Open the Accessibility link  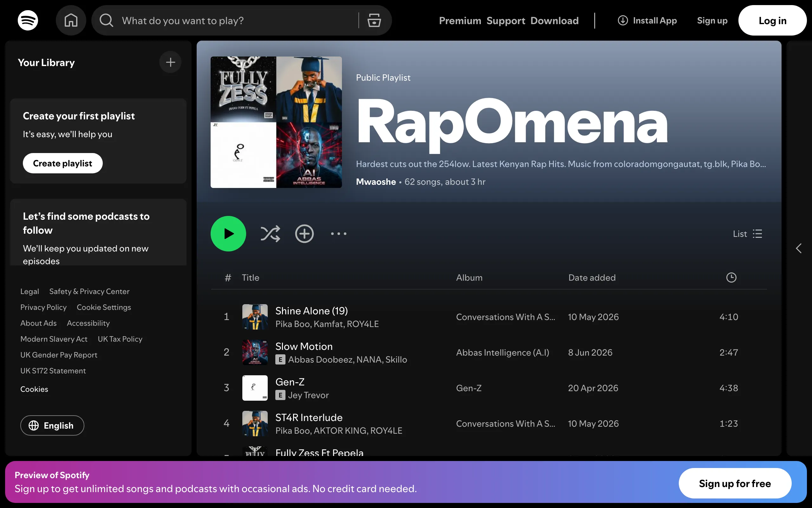click(88, 323)
